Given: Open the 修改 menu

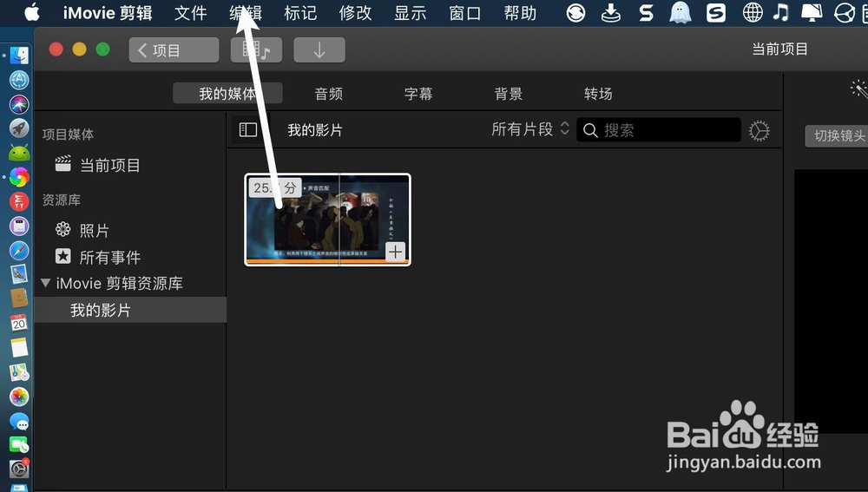Looking at the screenshot, I should 355,13.
